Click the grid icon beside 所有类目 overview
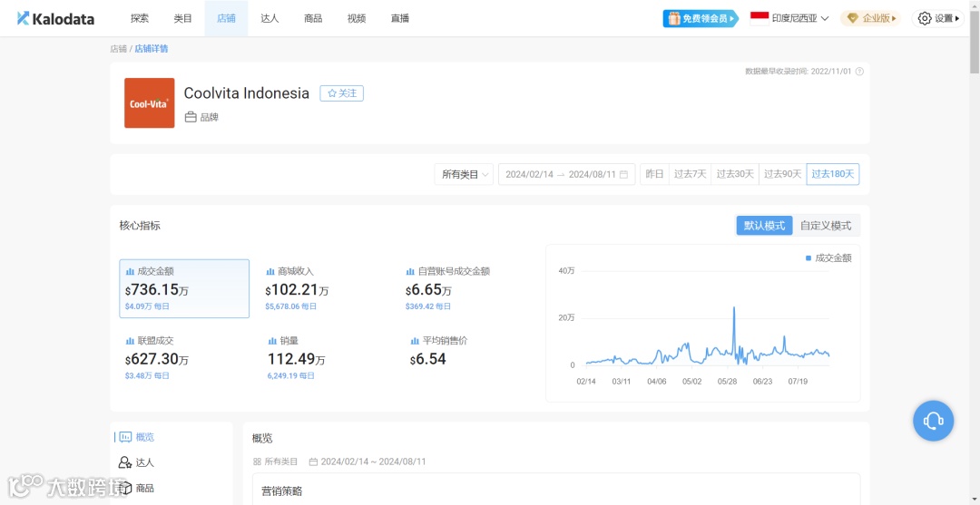980x505 pixels. point(256,461)
